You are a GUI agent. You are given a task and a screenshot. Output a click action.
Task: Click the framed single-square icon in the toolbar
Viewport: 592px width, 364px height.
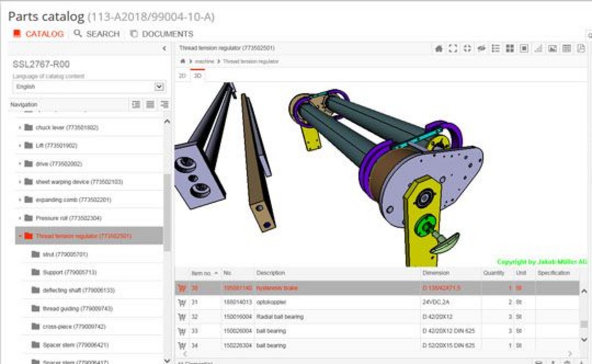coord(524,49)
